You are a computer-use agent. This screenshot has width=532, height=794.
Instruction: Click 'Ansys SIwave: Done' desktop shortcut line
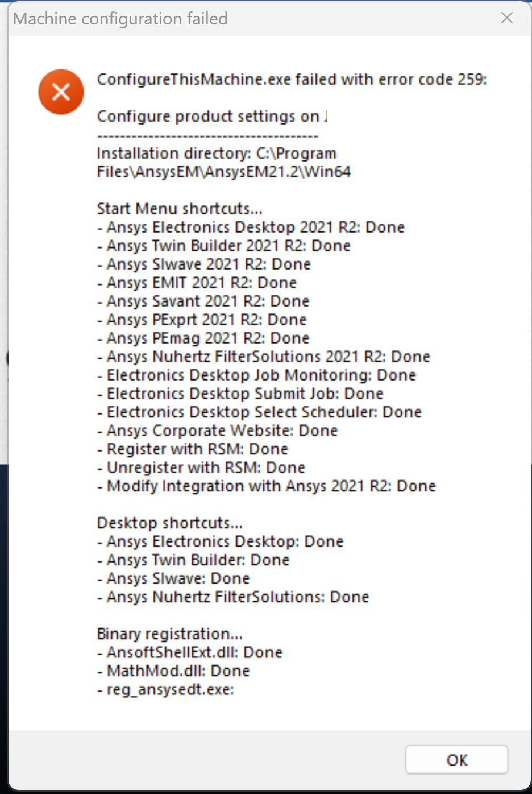[173, 578]
